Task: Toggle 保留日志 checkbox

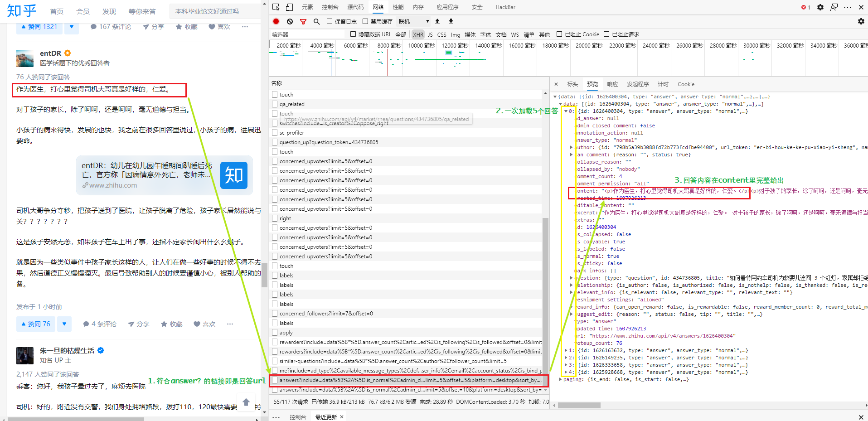Action: coord(330,21)
